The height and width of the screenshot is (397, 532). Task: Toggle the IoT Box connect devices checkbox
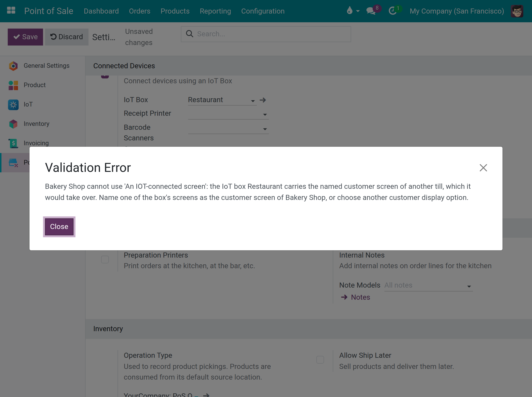[105, 76]
